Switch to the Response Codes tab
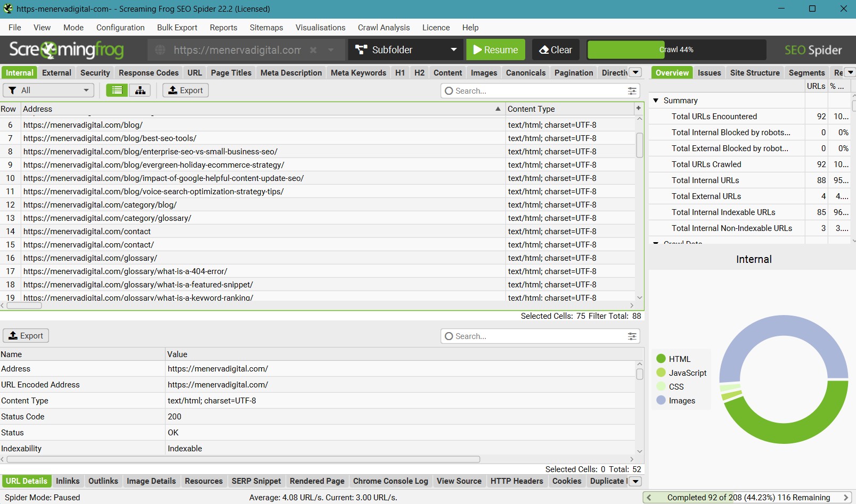 pyautogui.click(x=149, y=73)
